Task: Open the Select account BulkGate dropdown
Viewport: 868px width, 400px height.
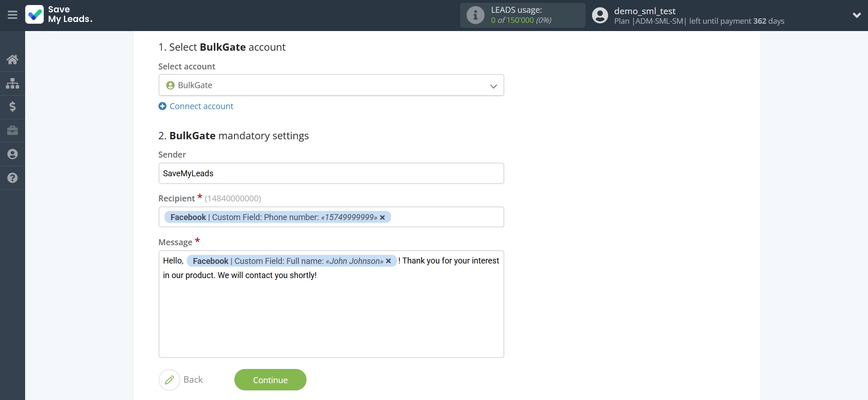Action: (331, 85)
